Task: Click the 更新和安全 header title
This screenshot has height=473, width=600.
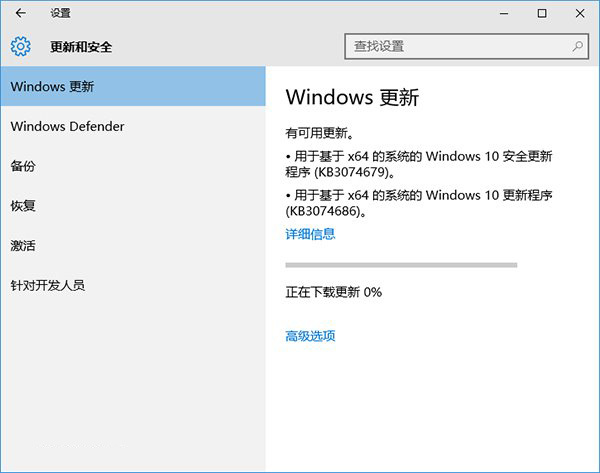Action: [80, 46]
